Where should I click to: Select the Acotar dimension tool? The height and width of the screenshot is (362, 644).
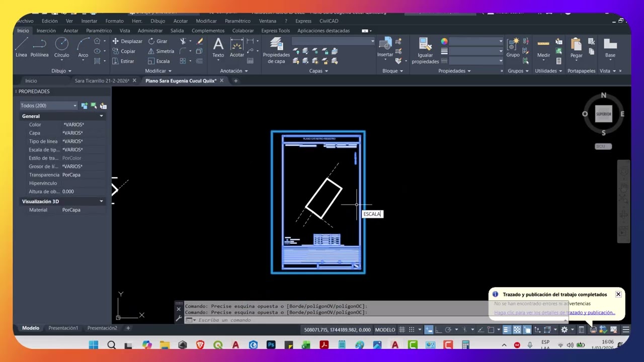(x=237, y=48)
